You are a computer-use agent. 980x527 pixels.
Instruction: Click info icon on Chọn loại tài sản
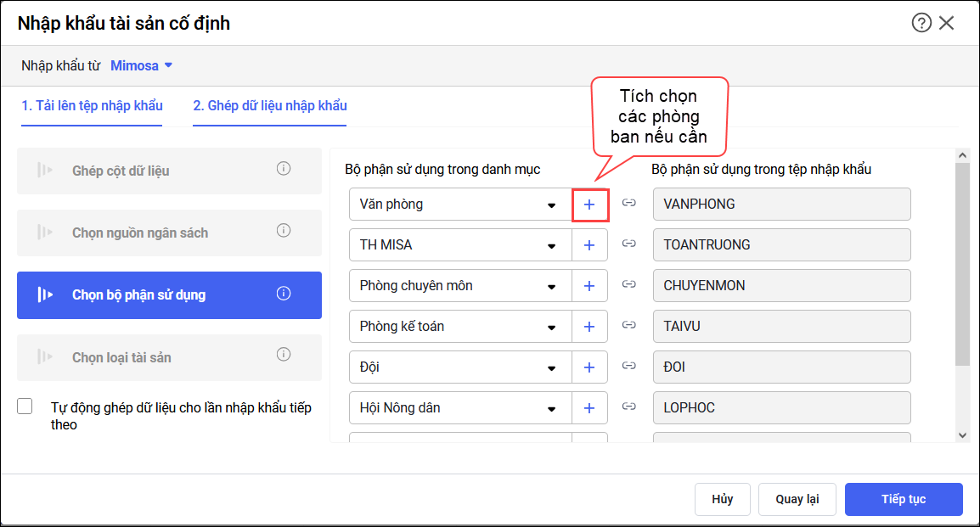pyautogui.click(x=284, y=355)
